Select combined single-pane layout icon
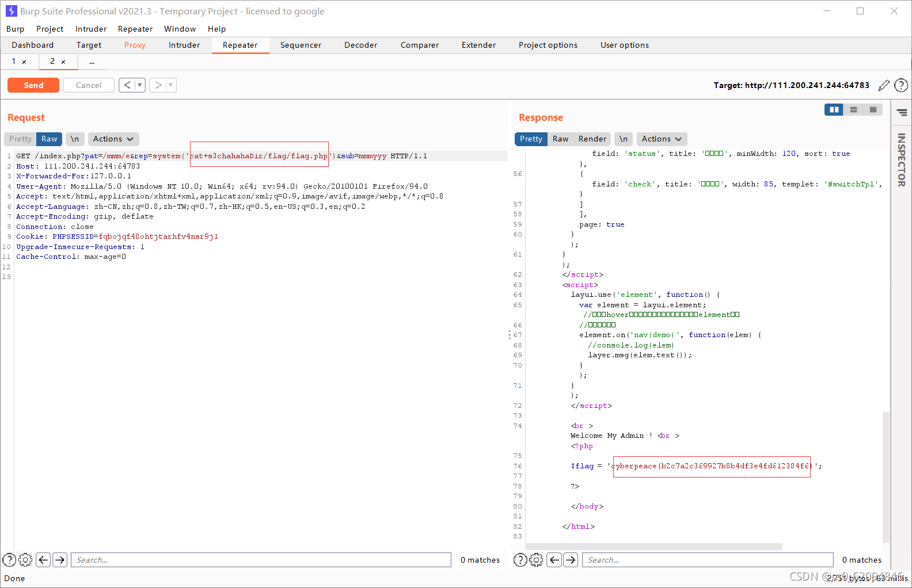Viewport: 912px width, 588px height. [x=873, y=109]
